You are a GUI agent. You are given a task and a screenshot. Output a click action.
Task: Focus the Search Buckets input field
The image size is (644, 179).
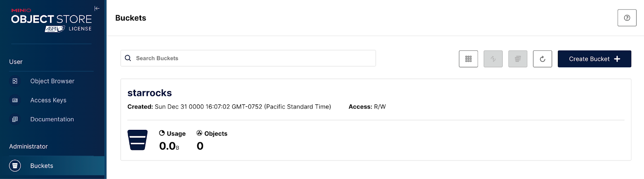coord(254,58)
